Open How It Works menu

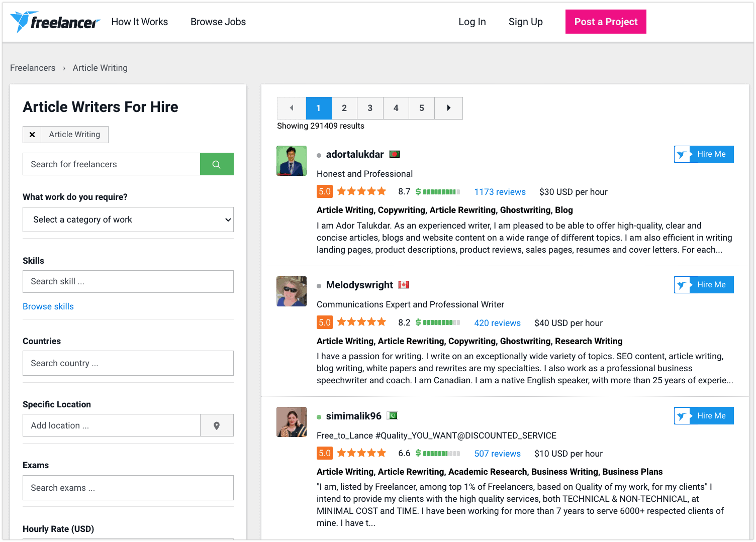point(140,22)
